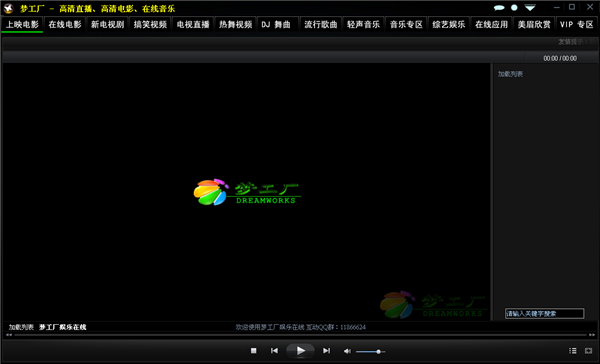600x364 pixels.
Task: Open the 上映电影 tab
Action: click(22, 24)
